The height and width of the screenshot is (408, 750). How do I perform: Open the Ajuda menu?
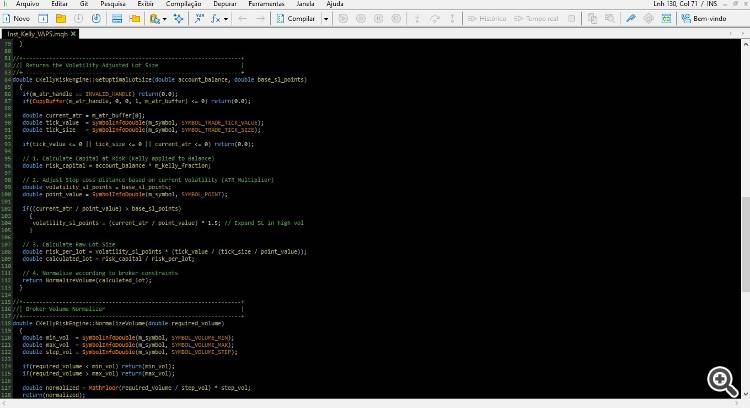click(x=335, y=4)
